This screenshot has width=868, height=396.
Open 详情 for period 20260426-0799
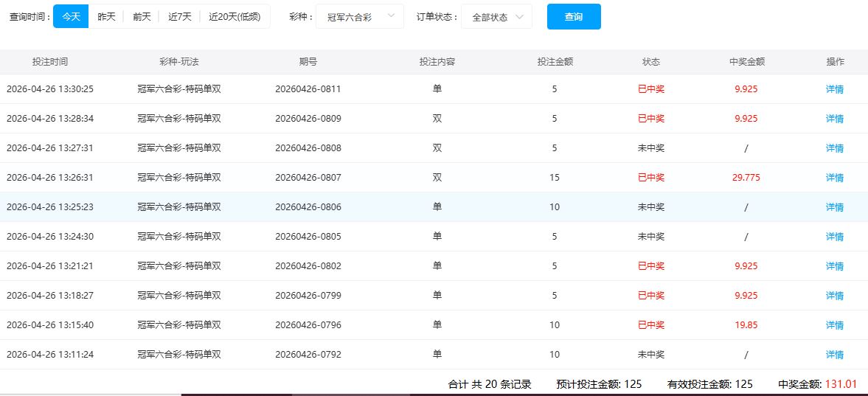pos(835,296)
